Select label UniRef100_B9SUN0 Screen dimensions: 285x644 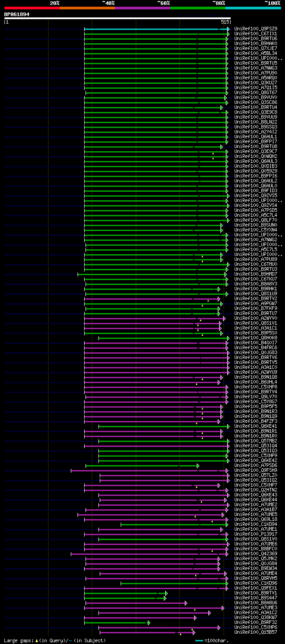coord(256,225)
